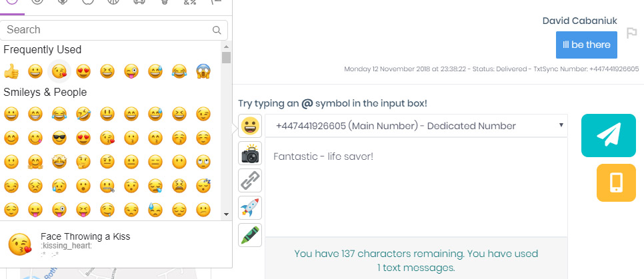Click the green crayon icon
The image size is (644, 279).
250,235
